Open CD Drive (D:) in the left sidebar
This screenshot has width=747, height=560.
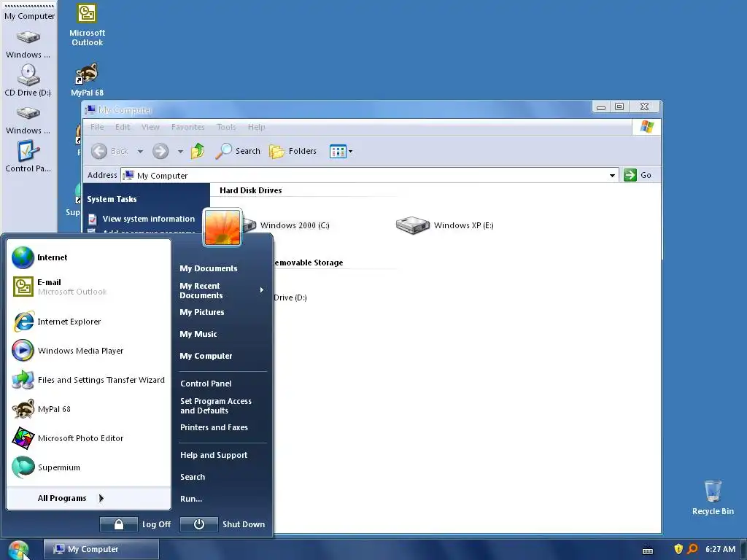[28, 80]
